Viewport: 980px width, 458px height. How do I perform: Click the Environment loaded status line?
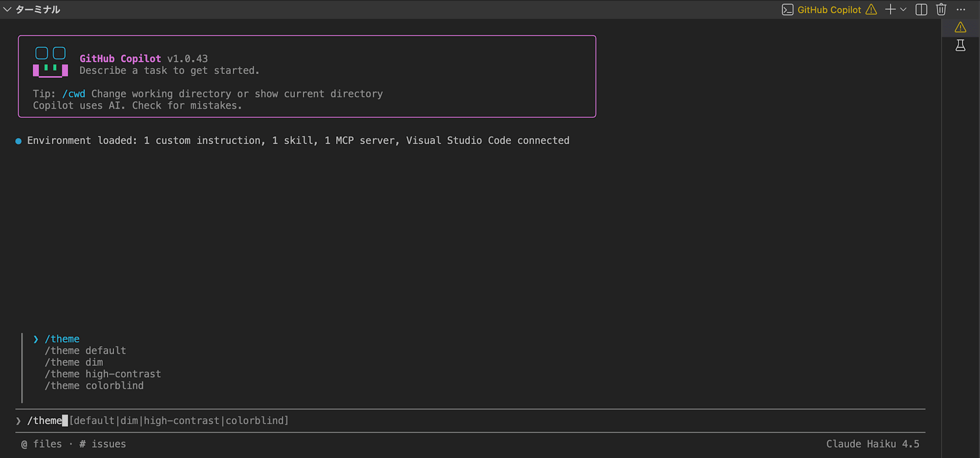pos(298,141)
